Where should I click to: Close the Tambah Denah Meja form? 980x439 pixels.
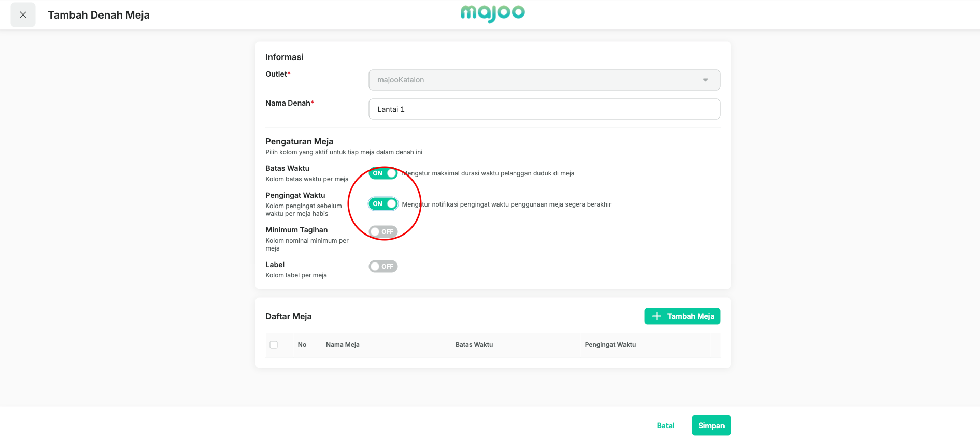23,15
